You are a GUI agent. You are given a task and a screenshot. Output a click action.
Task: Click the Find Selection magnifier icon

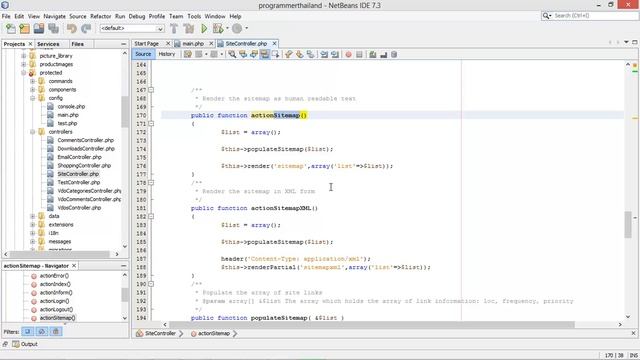232,54
